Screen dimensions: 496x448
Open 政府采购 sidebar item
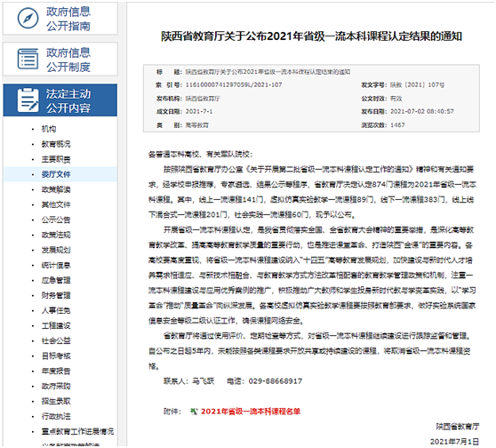tap(56, 386)
